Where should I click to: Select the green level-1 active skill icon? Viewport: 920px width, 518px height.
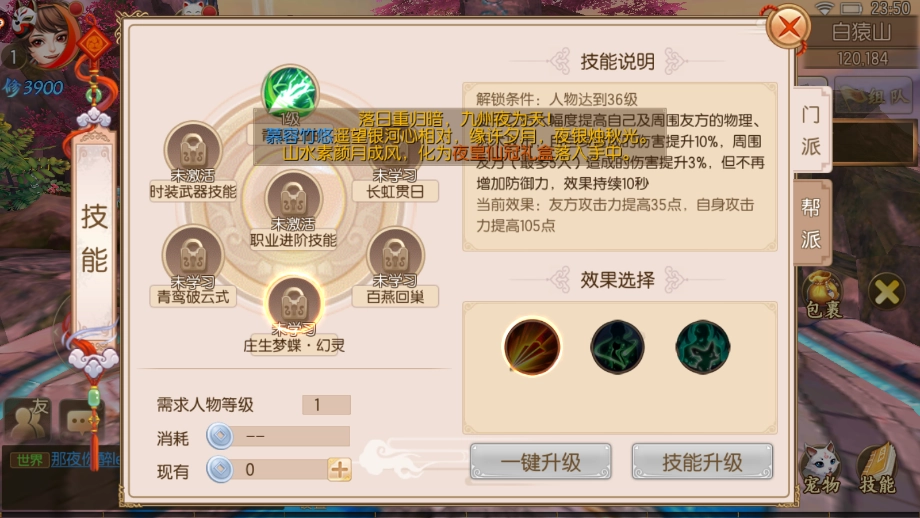tap(290, 93)
